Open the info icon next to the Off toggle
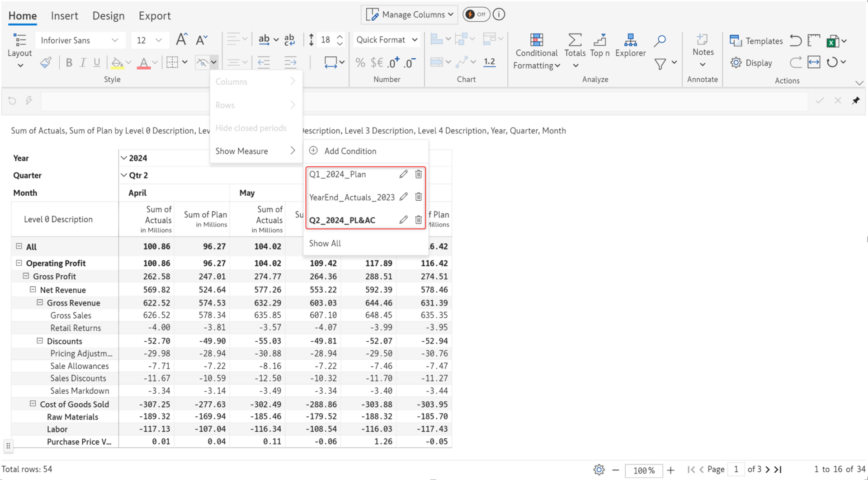This screenshot has height=480, width=868. coord(499,14)
